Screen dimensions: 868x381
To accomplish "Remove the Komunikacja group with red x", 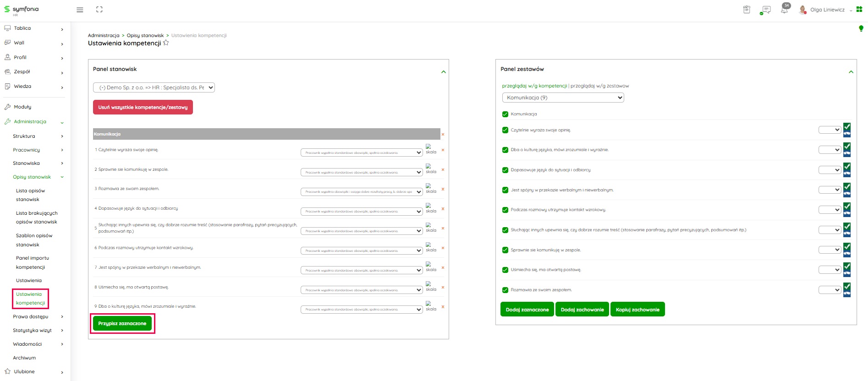I will (x=443, y=134).
